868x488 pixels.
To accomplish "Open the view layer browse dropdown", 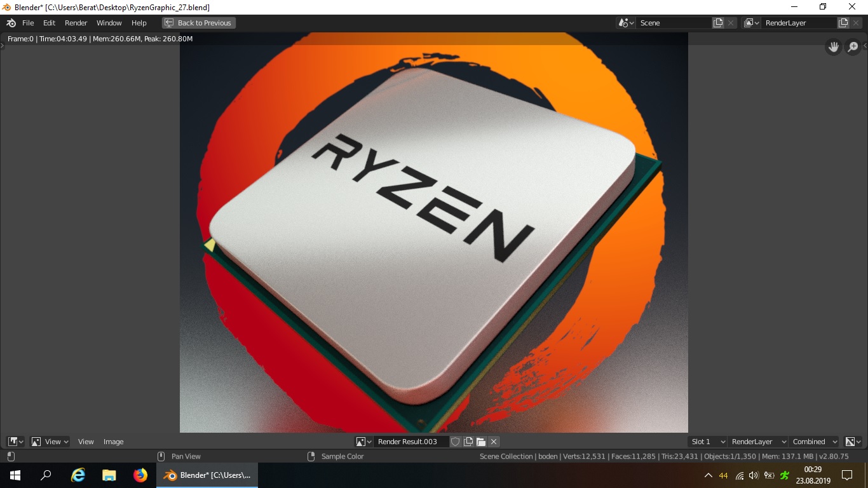I will [751, 23].
